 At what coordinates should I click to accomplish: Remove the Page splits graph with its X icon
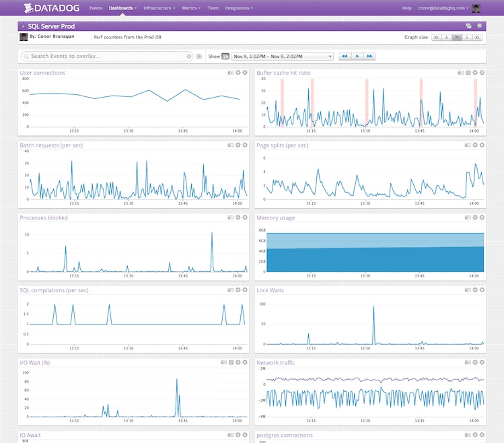(x=482, y=145)
